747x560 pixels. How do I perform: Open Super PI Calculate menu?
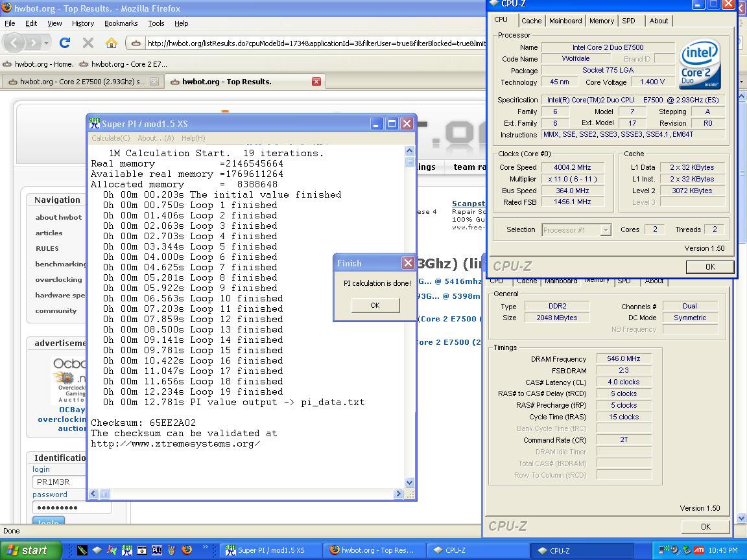point(110,138)
